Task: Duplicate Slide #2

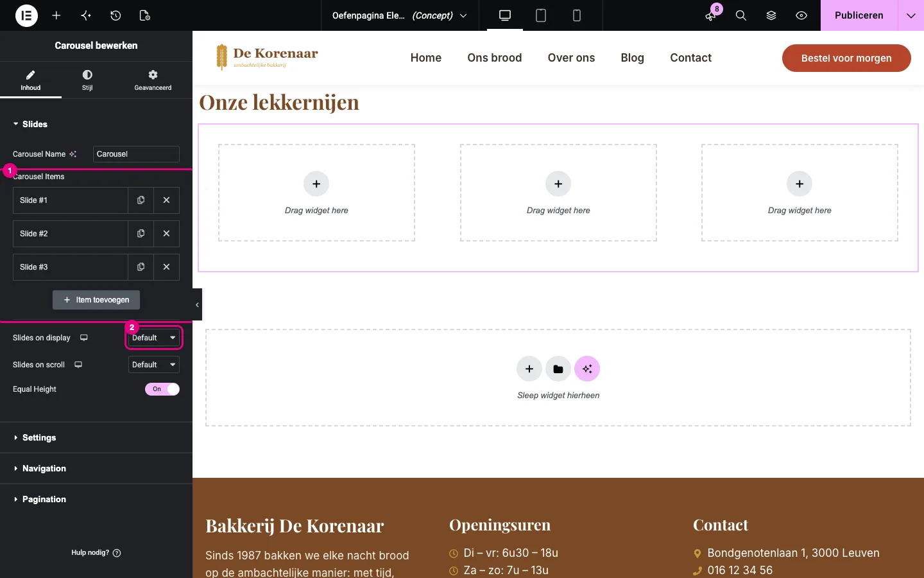Action: pos(141,234)
